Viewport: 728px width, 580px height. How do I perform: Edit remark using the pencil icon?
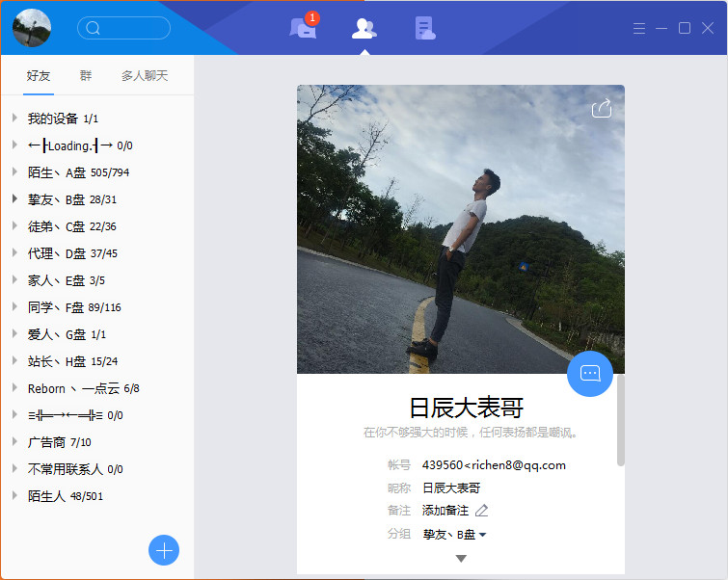click(x=482, y=511)
